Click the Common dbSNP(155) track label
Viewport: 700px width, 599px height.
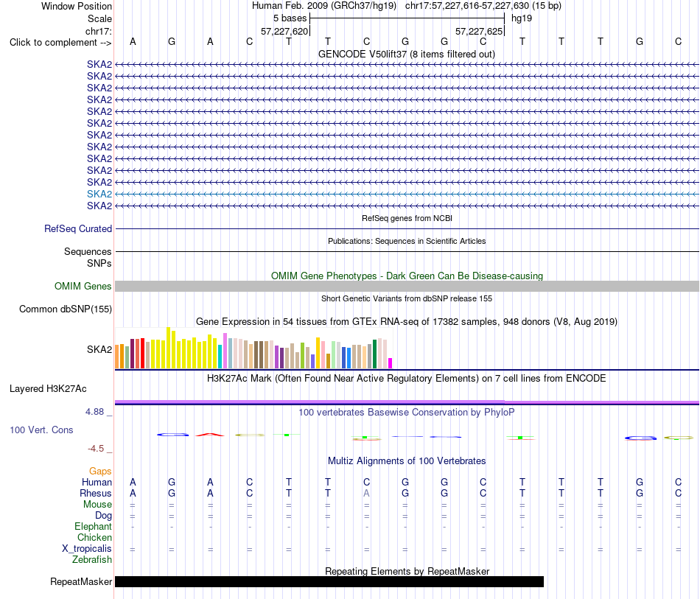66,309
